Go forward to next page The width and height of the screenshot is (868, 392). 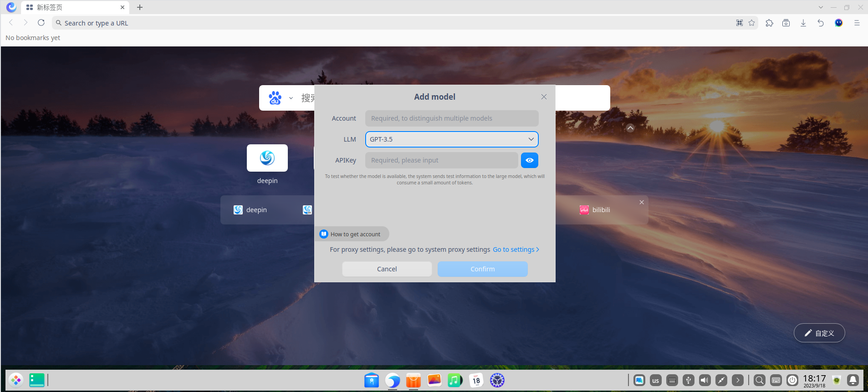coord(26,23)
